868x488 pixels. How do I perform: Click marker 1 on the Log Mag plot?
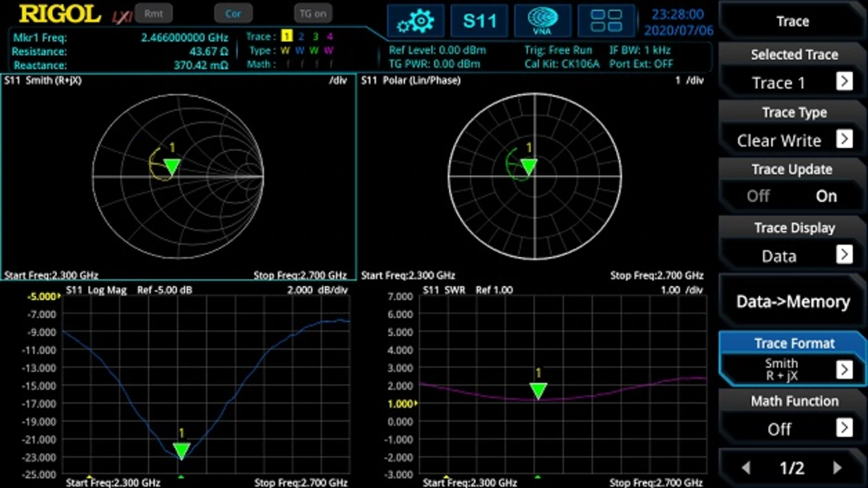[x=181, y=451]
